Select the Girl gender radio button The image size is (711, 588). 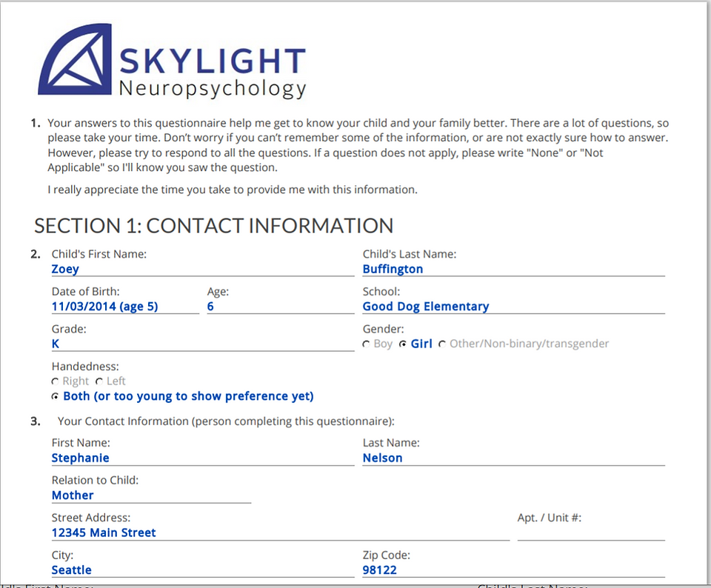[x=402, y=344]
